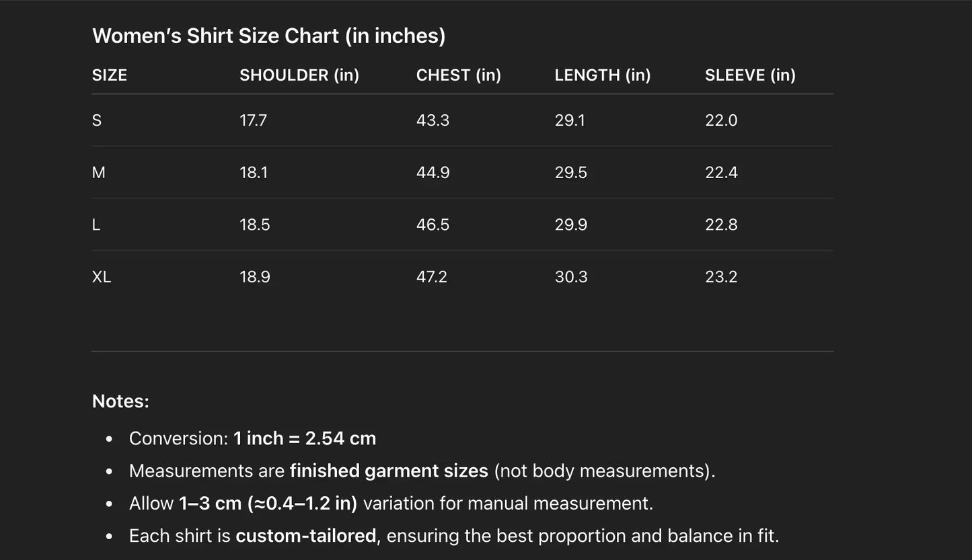972x560 pixels.
Task: Select the S size row label
Action: [x=97, y=120]
